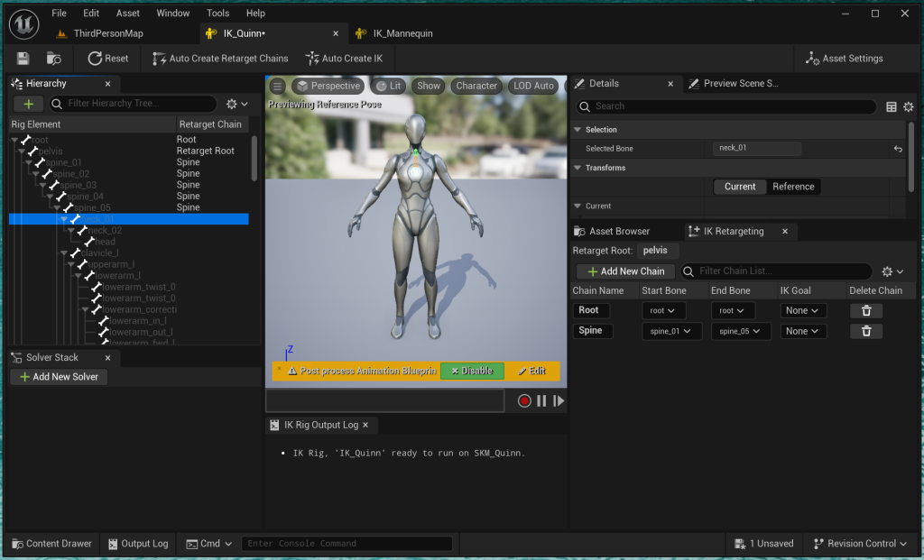
Task: Open Root chain End Bone dropdown
Action: point(733,310)
